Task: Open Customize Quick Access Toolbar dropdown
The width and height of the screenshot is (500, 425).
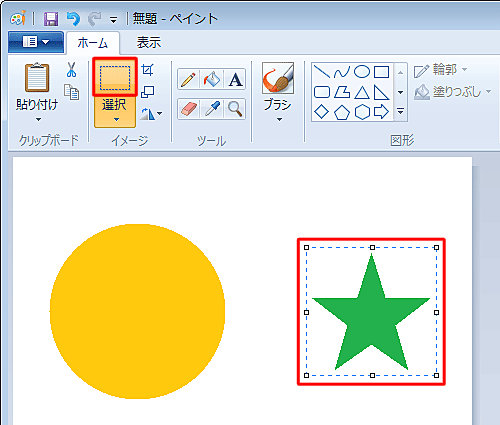Action: (x=114, y=21)
